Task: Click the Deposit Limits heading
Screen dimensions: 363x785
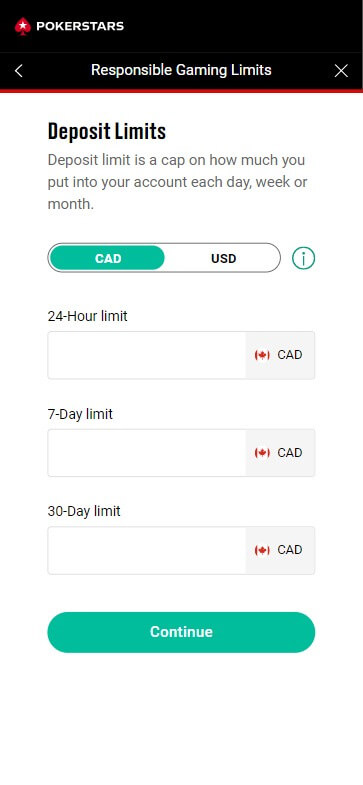Action: click(107, 131)
